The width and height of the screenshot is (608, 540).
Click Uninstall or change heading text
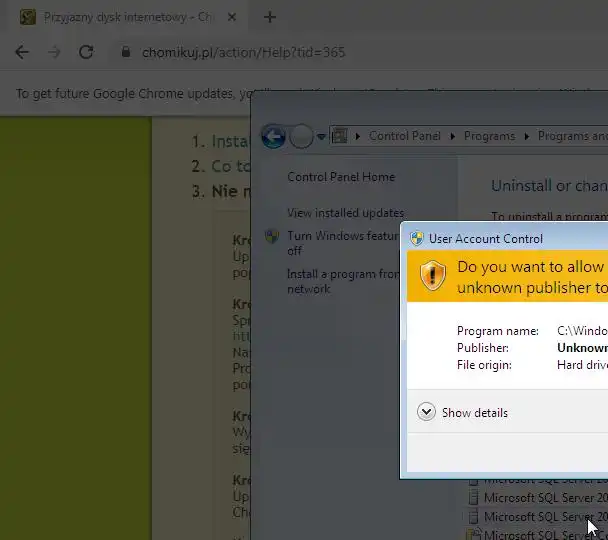[549, 186]
